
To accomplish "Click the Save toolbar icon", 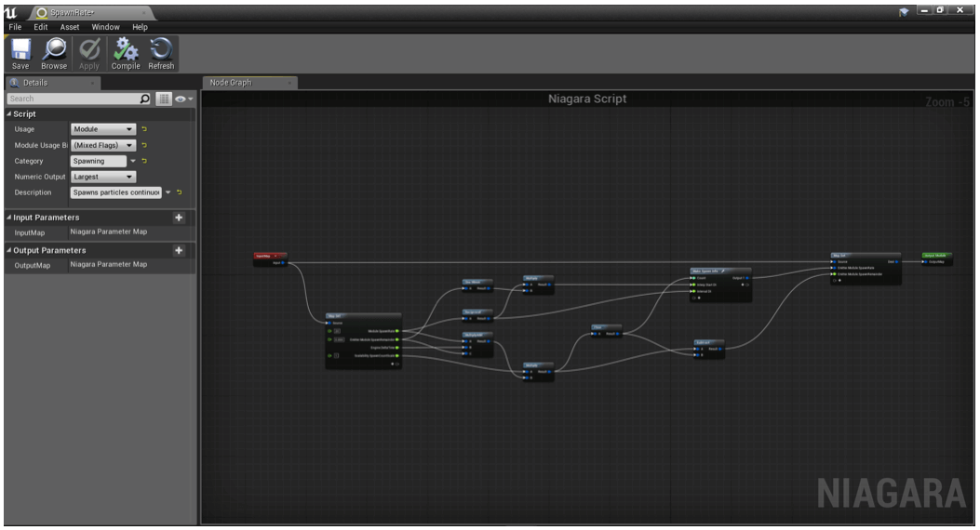I will point(20,50).
